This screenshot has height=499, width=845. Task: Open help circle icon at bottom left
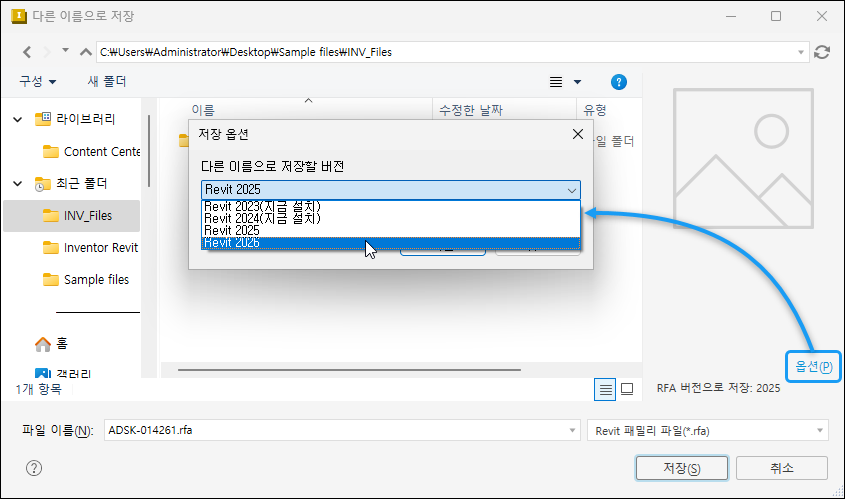[x=34, y=468]
